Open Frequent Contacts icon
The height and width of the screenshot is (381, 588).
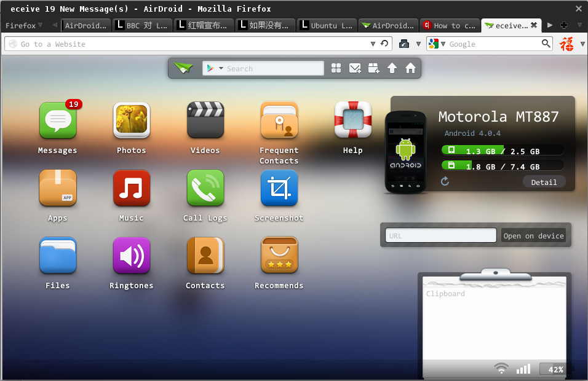point(279,120)
